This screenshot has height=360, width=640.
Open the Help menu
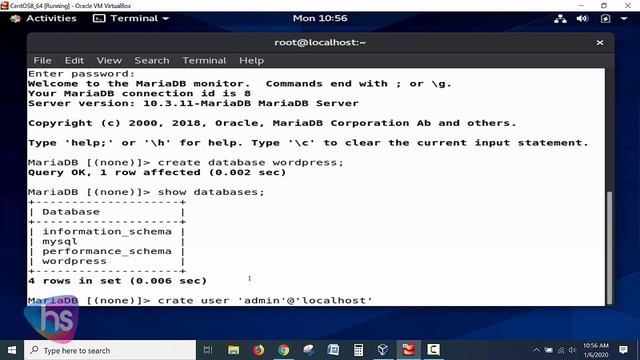pos(251,60)
